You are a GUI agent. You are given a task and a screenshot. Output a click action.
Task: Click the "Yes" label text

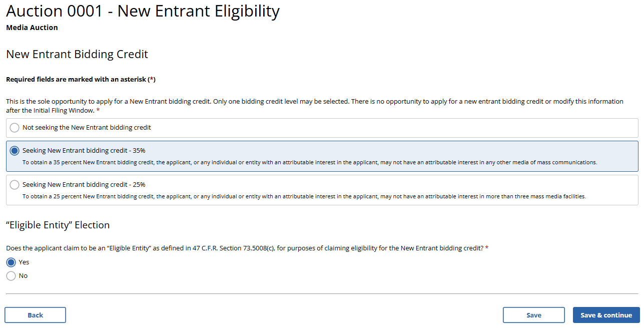pos(24,262)
